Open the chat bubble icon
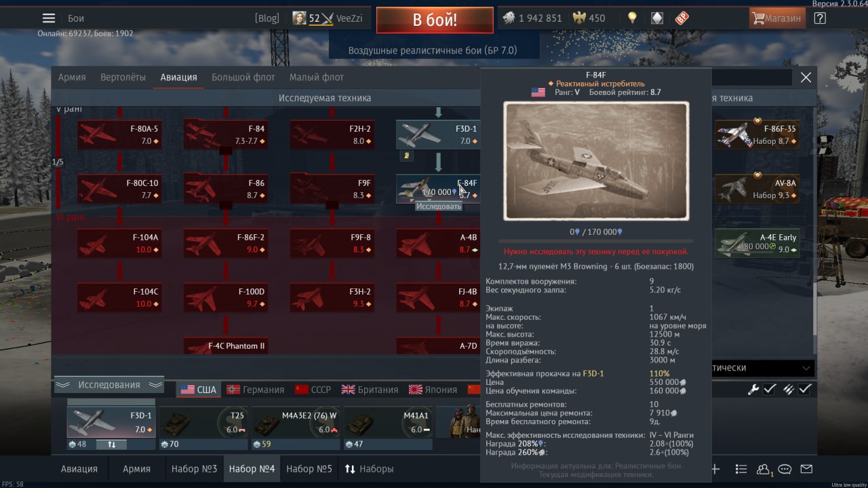Image resolution: width=868 pixels, height=488 pixels. pyautogui.click(x=785, y=469)
